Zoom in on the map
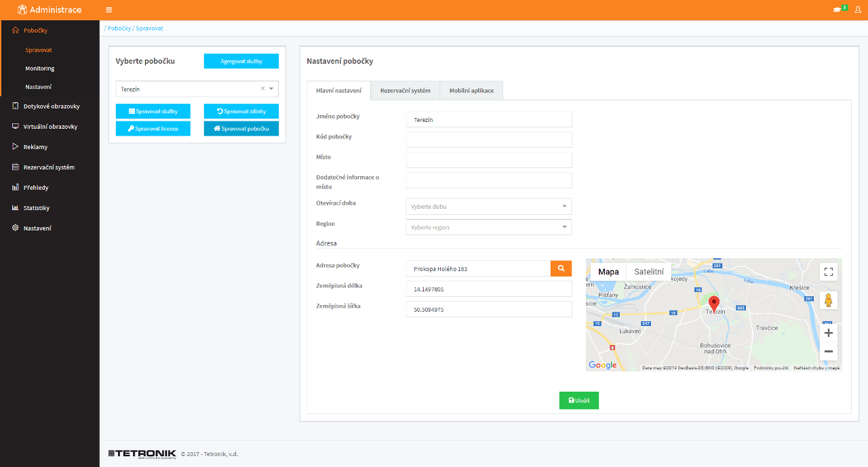868x467 pixels. (828, 333)
